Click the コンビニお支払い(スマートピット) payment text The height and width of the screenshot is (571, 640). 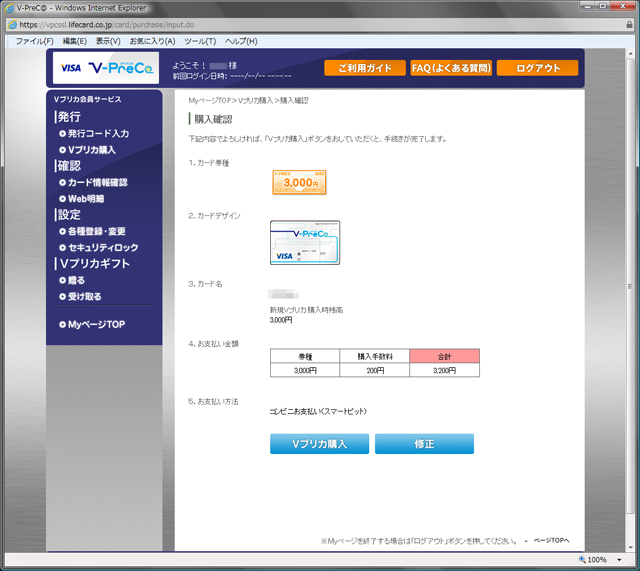(318, 411)
